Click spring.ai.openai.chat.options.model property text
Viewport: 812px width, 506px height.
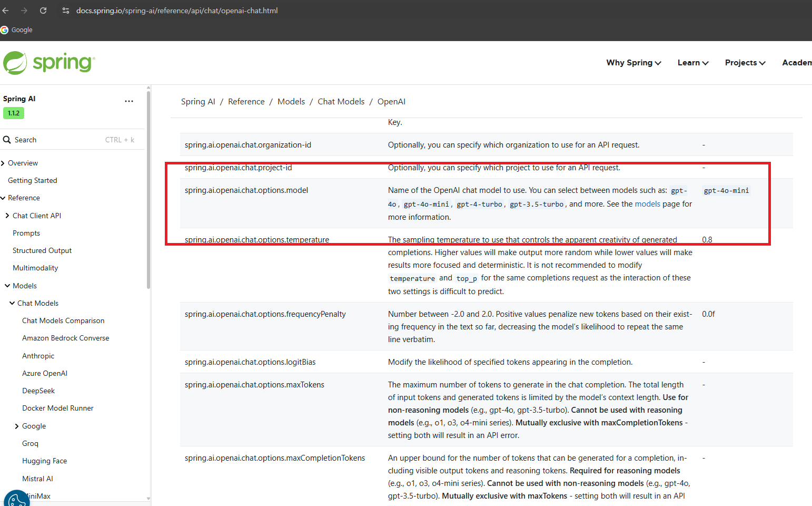pos(246,190)
